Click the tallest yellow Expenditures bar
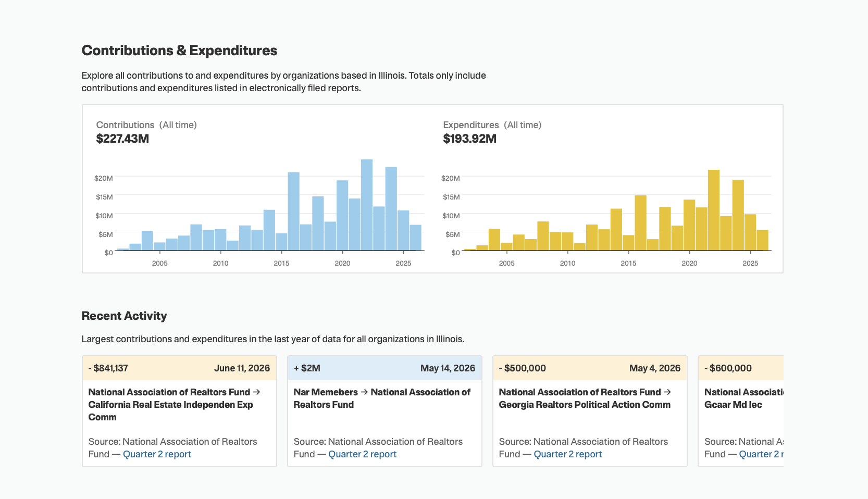This screenshot has height=499, width=868. click(714, 210)
